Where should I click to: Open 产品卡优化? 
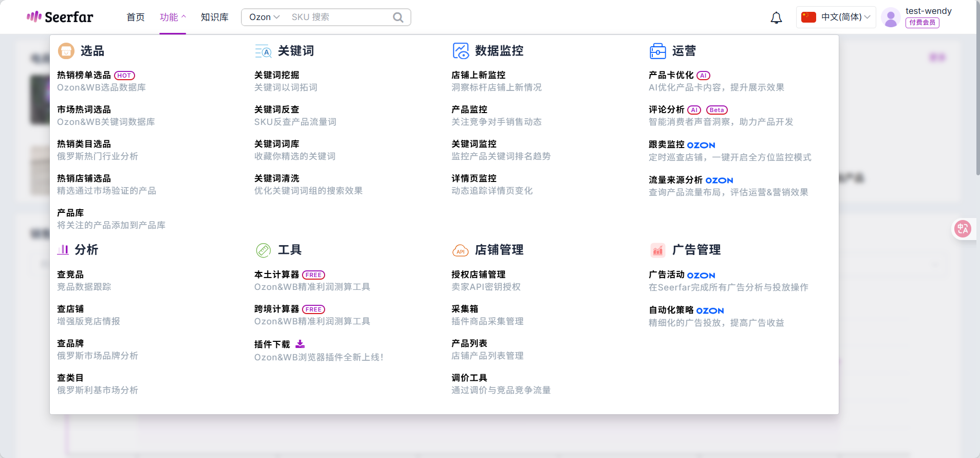(x=671, y=75)
